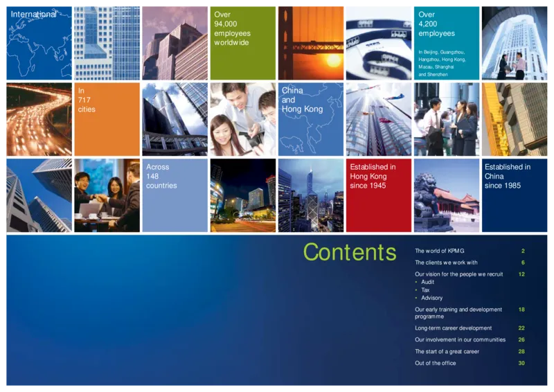Click page number 2
554x392 pixels.
[x=523, y=251]
